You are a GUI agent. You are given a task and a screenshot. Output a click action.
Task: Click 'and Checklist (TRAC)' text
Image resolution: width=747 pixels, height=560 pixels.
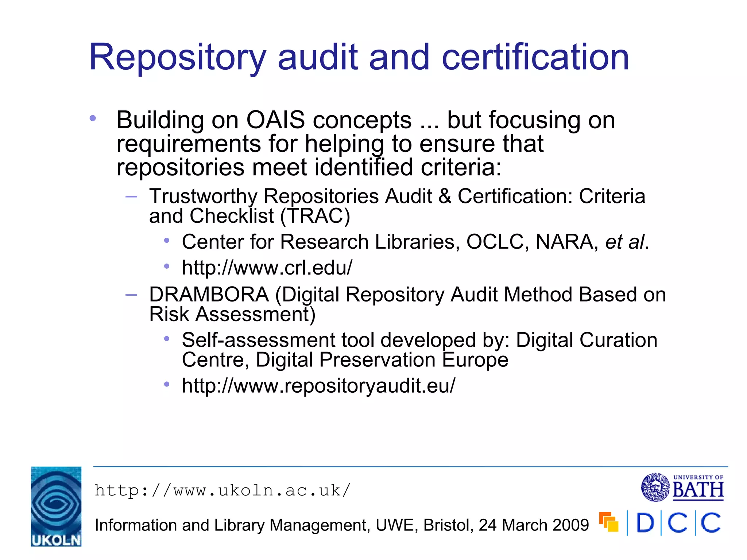(x=249, y=216)
